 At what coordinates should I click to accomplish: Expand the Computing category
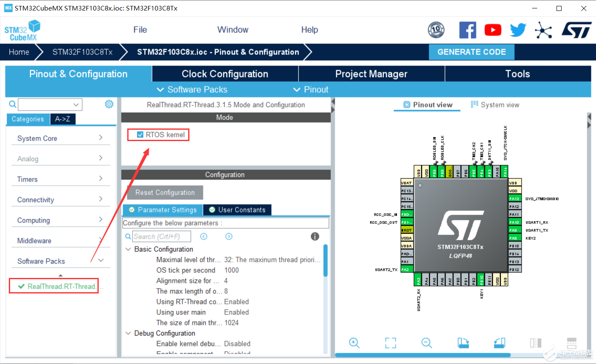coord(60,220)
